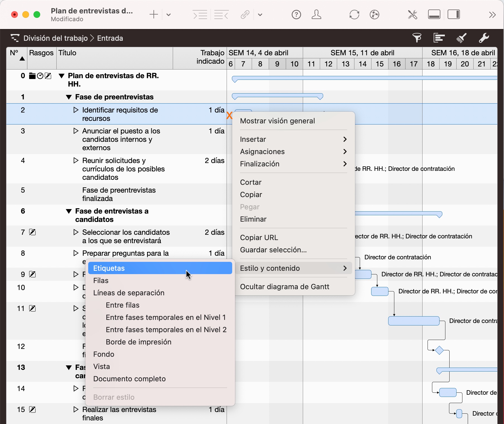Select Filas in the style submenu
Viewport: 504px width, 424px height.
pos(101,281)
